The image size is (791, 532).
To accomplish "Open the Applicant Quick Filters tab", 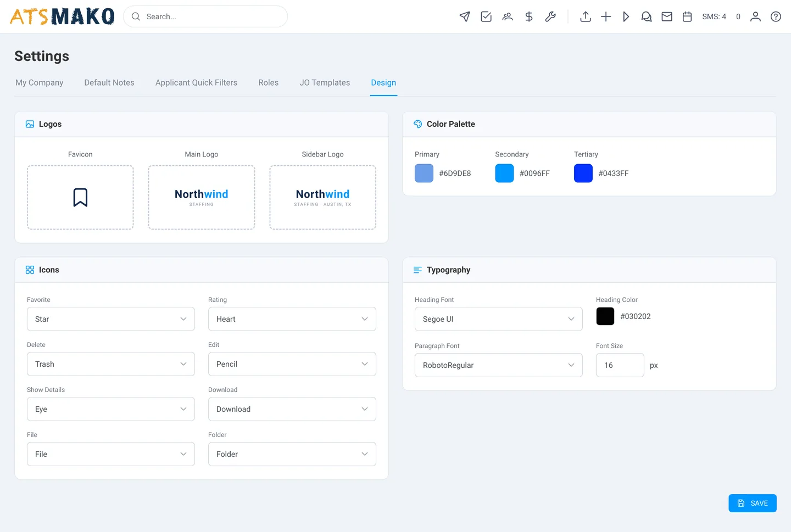I will pos(196,82).
